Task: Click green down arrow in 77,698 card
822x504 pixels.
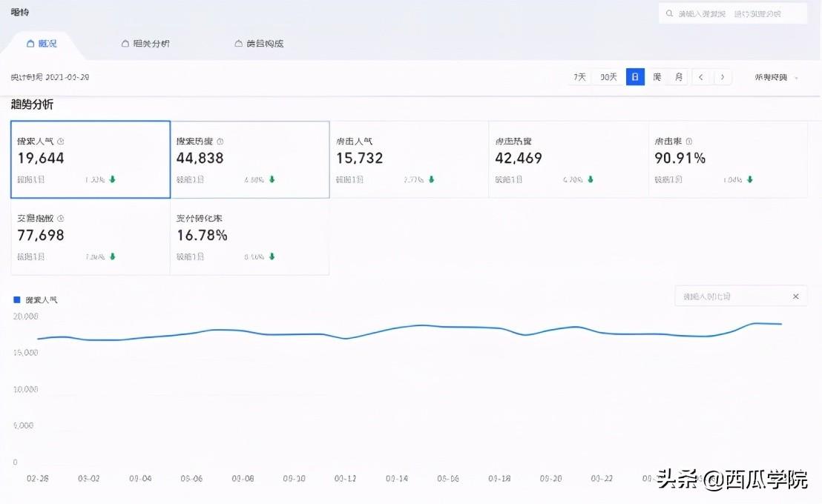Action: pyautogui.click(x=112, y=256)
